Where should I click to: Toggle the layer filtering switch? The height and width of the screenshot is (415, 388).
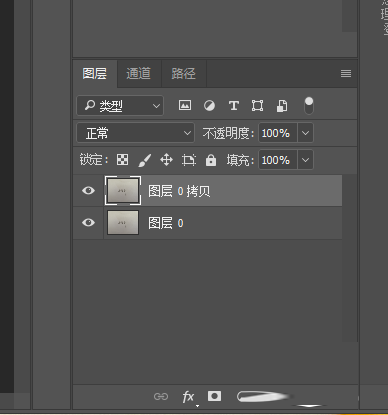click(x=309, y=106)
